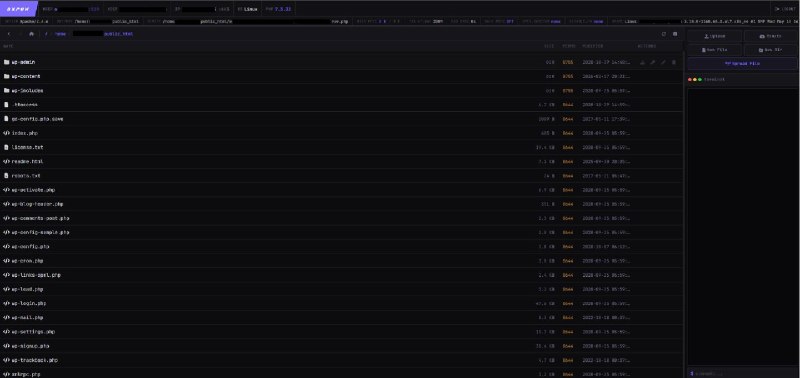
Task: Click the folder icon next to wp-content
Action: click(x=7, y=77)
